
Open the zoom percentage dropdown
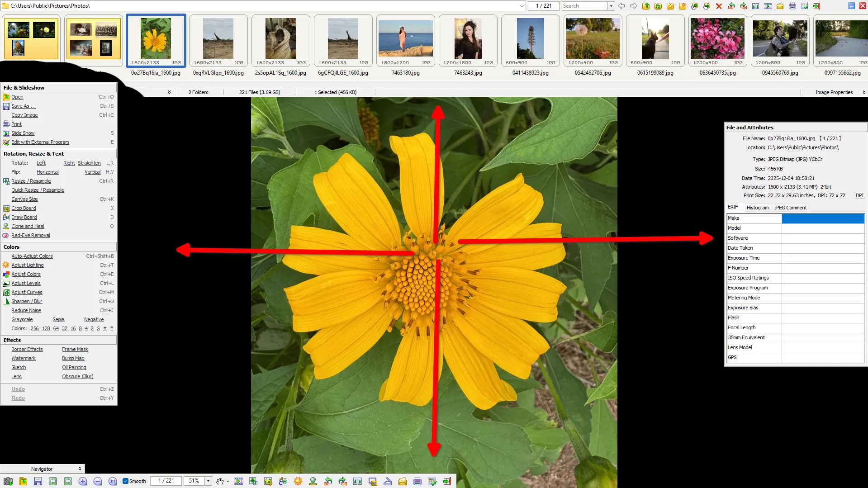point(208,481)
